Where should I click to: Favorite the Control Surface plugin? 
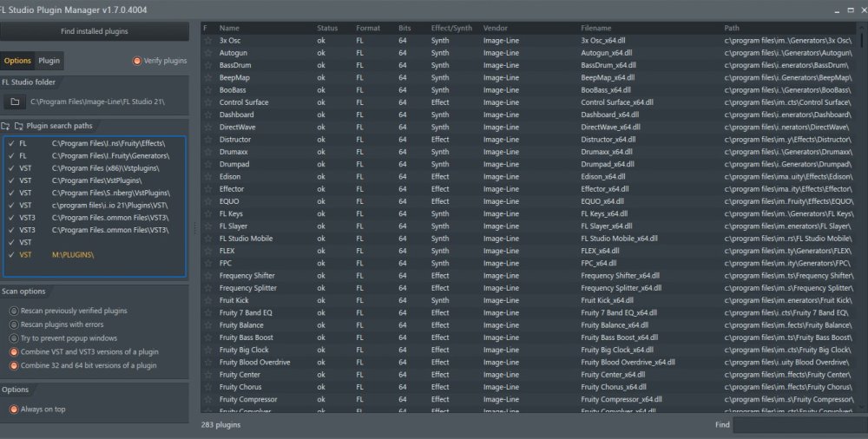point(208,102)
